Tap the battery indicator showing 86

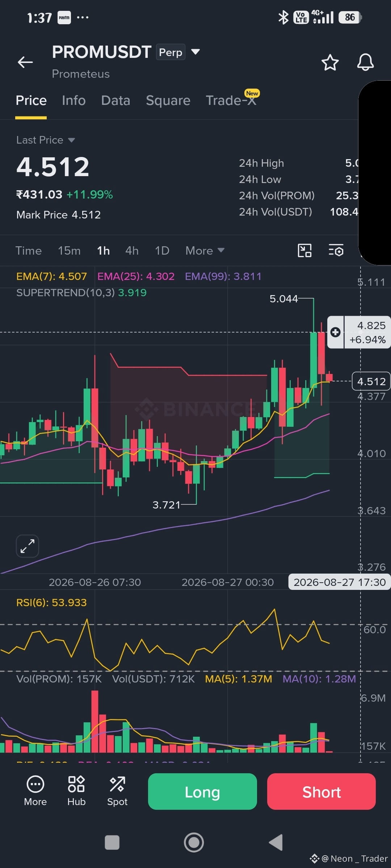coord(350,17)
